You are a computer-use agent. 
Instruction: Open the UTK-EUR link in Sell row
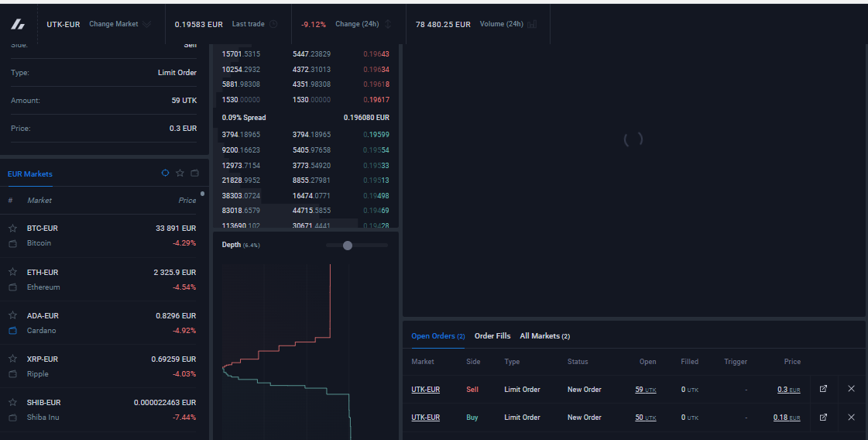tap(426, 390)
